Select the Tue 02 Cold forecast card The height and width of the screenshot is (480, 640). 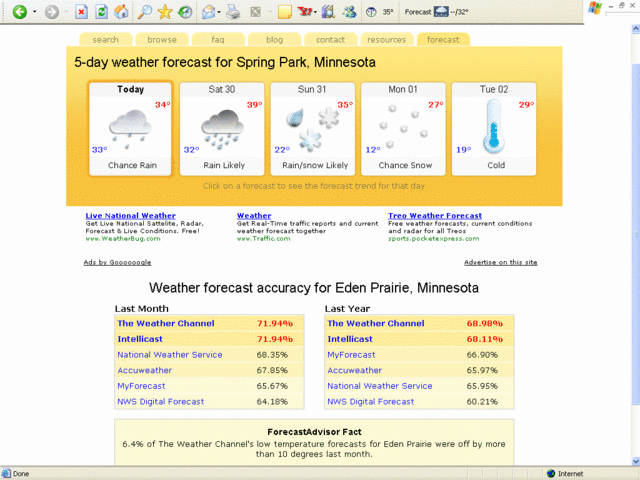(x=494, y=129)
